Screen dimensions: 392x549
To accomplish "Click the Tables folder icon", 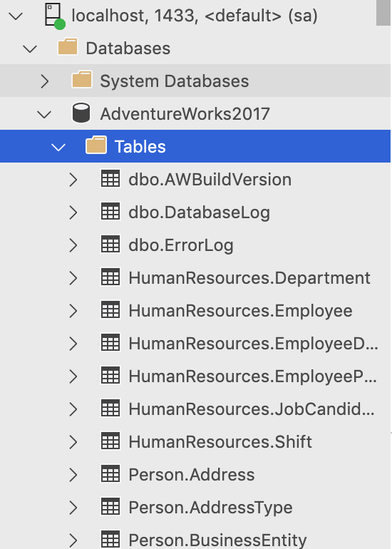I will [96, 145].
